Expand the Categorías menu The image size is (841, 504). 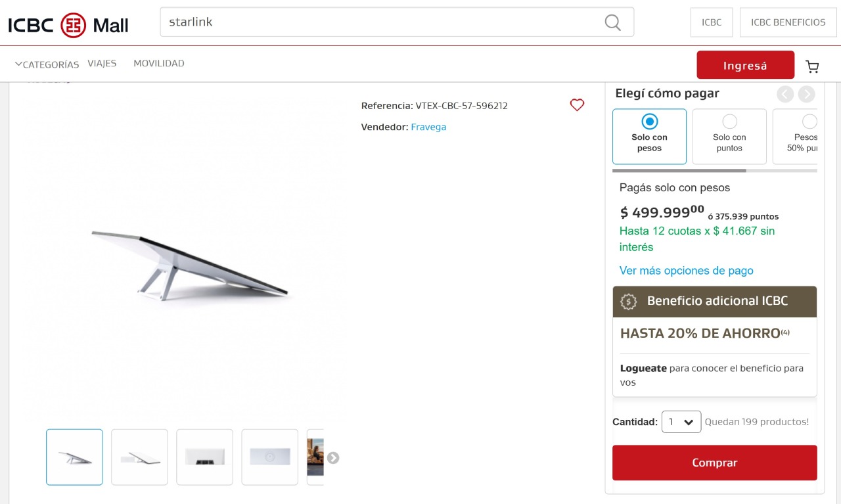47,64
